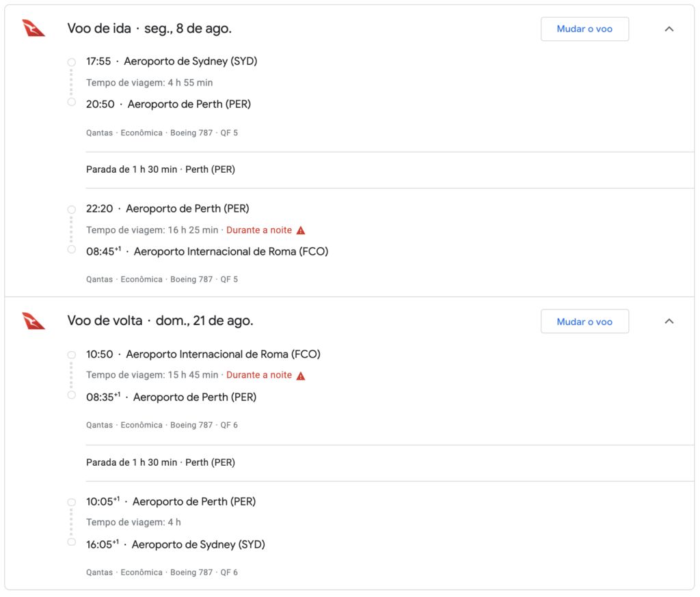The width and height of the screenshot is (700, 597).
Task: Click the outbound Parada de 1 h 30 min Perth row
Action: (390, 169)
